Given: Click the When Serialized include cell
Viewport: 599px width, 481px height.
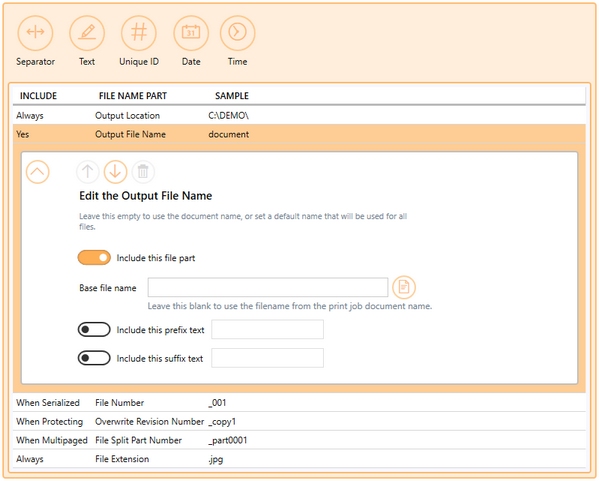Looking at the screenshot, I should [x=48, y=403].
